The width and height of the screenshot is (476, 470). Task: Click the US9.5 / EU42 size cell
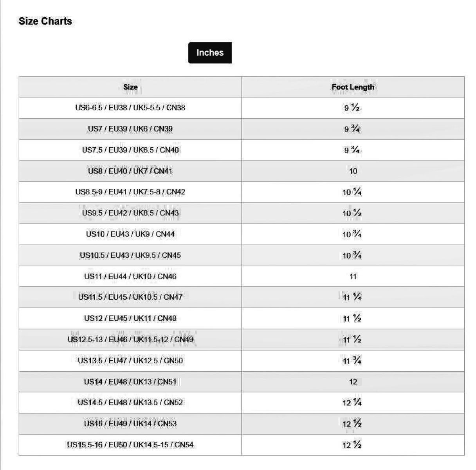[130, 213]
